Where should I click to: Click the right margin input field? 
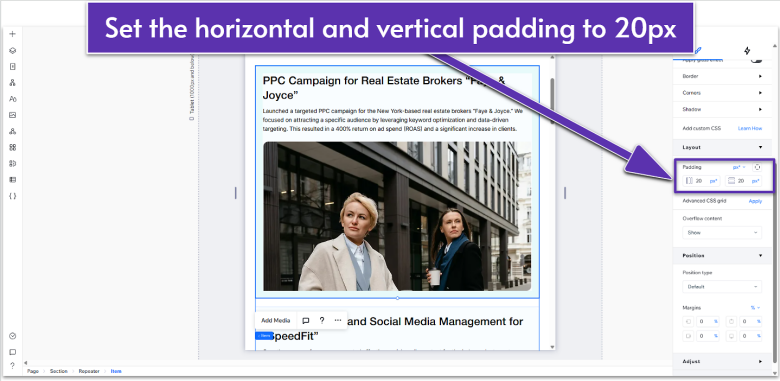[708, 336]
